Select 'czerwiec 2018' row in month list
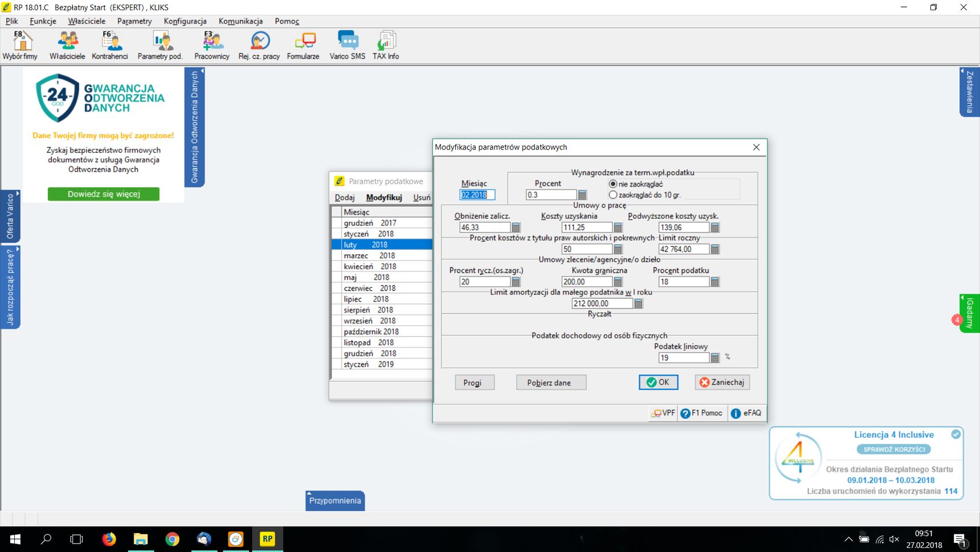Screen dimensions: 980x552 382,289
